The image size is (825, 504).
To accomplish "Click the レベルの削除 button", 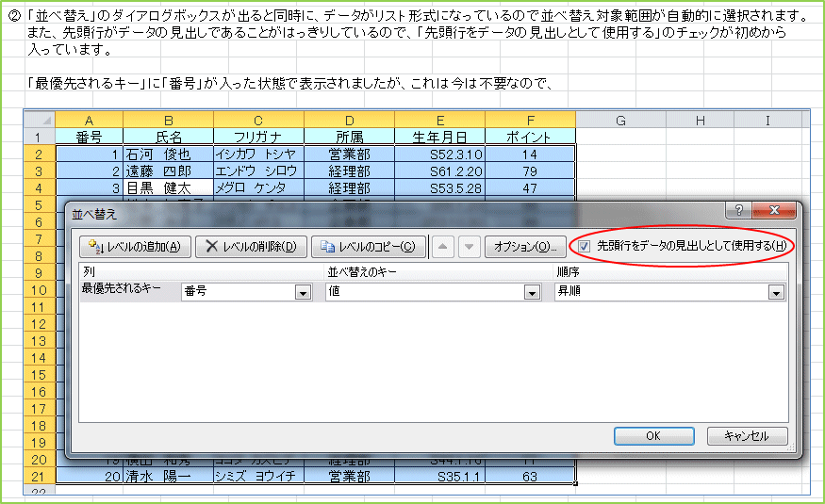I will click(x=251, y=247).
